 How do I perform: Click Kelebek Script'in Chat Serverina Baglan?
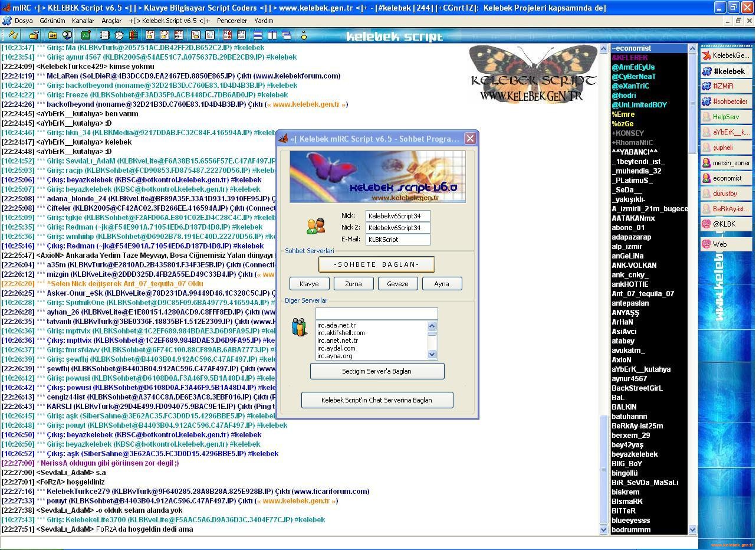(377, 400)
